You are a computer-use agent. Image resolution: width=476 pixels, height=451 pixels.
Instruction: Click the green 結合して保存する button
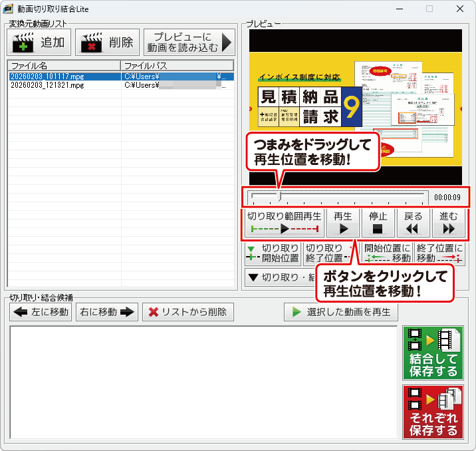433,353
